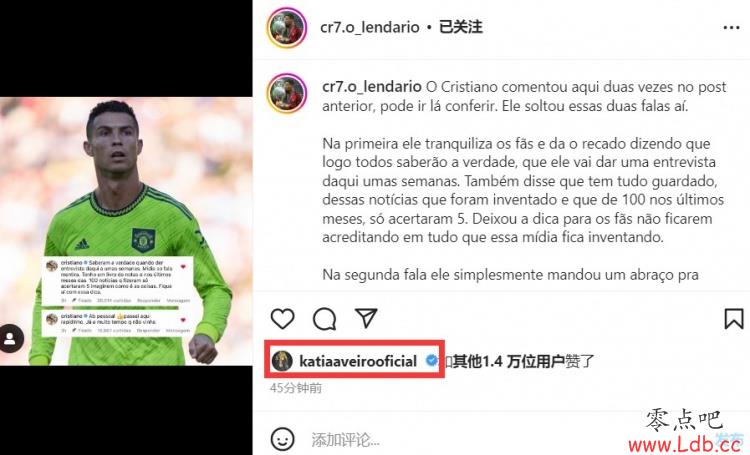Share the post with paper plane icon

tap(366, 318)
